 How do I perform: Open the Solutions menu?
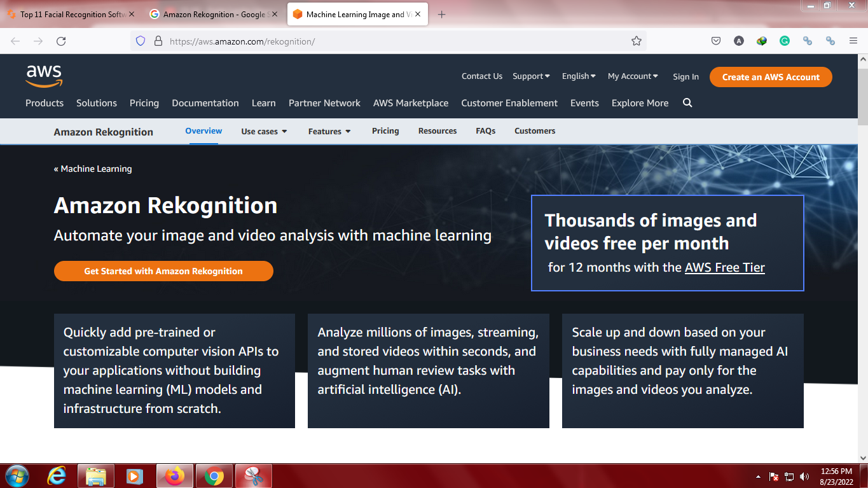(97, 103)
